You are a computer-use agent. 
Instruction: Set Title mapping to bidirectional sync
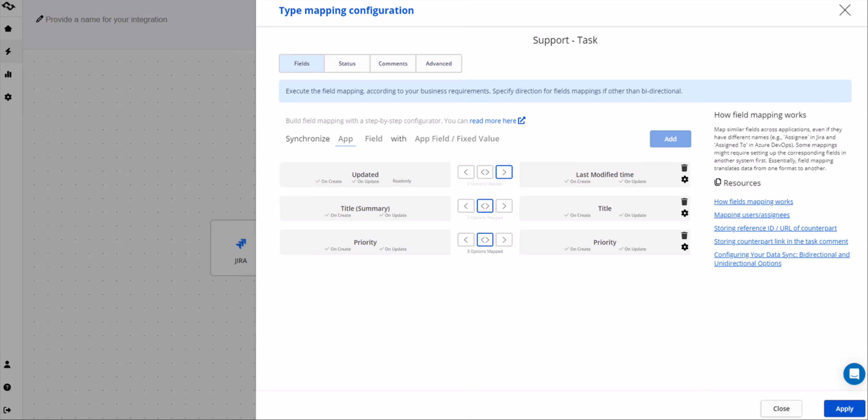tap(485, 206)
